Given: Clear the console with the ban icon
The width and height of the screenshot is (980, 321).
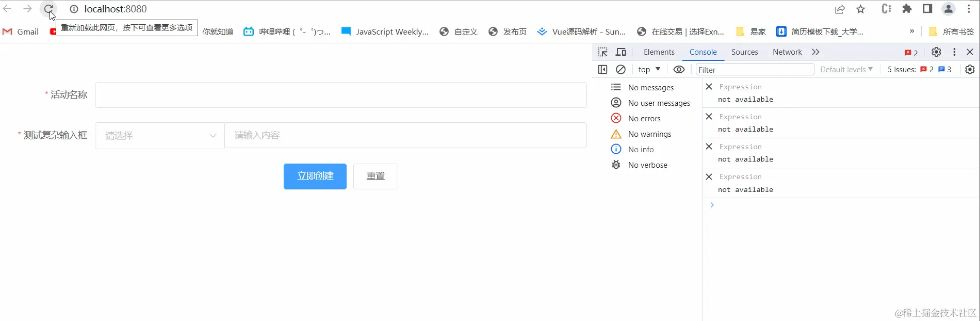Looking at the screenshot, I should [x=620, y=70].
